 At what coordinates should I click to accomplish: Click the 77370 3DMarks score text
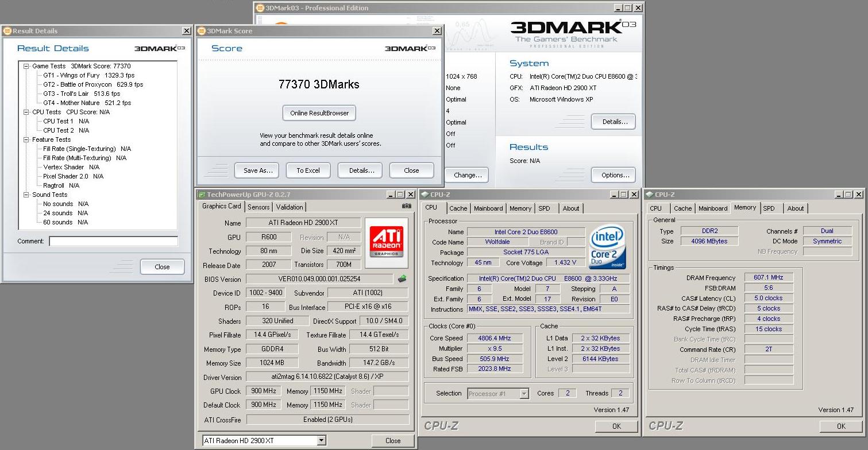point(319,84)
